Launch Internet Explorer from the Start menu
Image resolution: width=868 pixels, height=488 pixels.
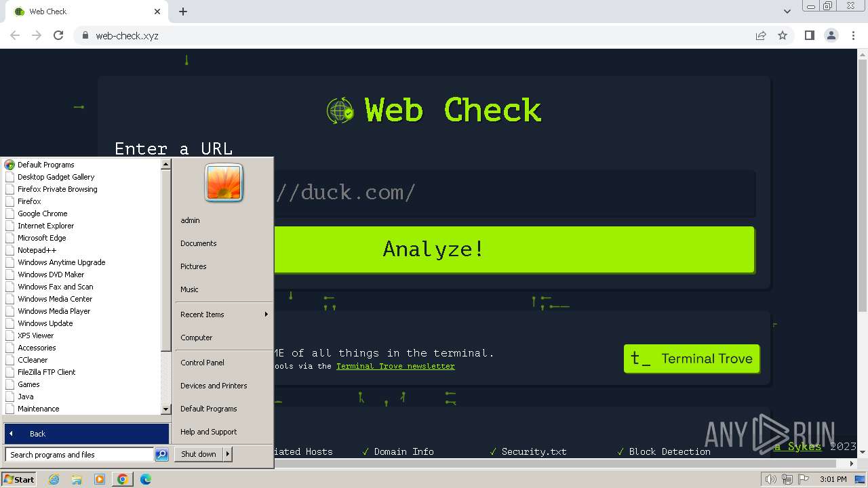(x=45, y=226)
